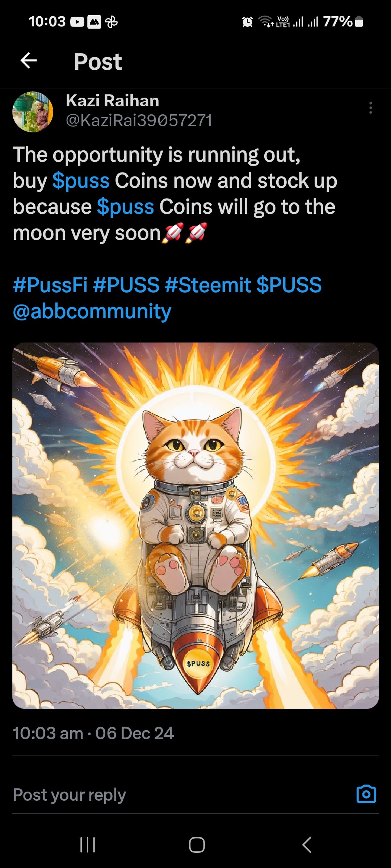Tap the Android home button
The height and width of the screenshot is (868, 391).
coord(197,845)
